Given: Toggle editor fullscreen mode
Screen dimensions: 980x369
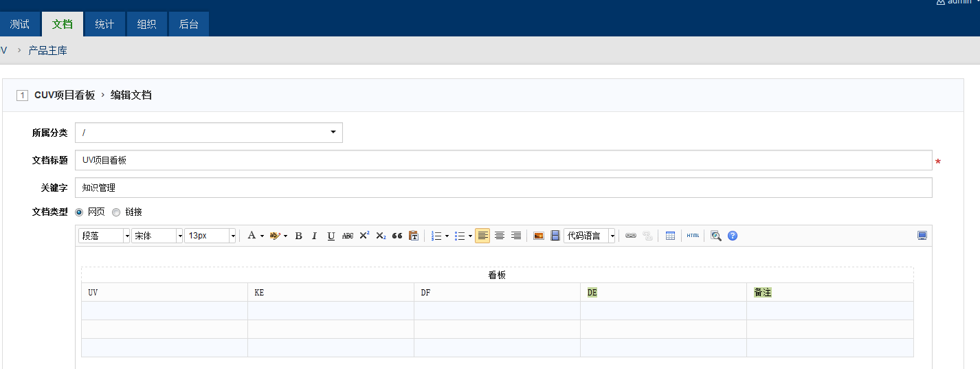Looking at the screenshot, I should pyautogui.click(x=922, y=236).
